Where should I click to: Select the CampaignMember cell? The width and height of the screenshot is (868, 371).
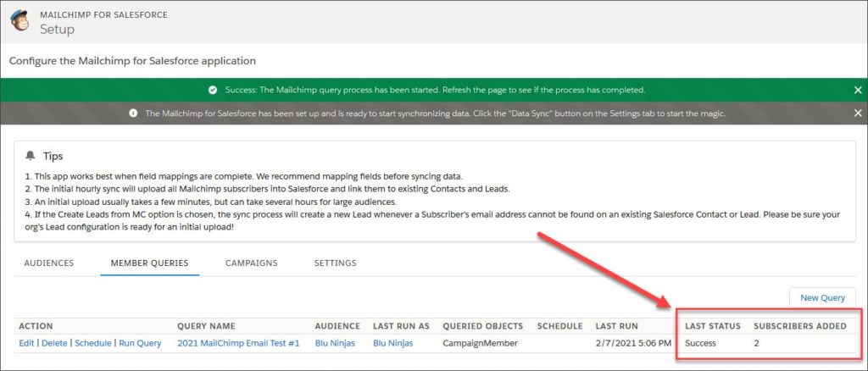point(480,343)
